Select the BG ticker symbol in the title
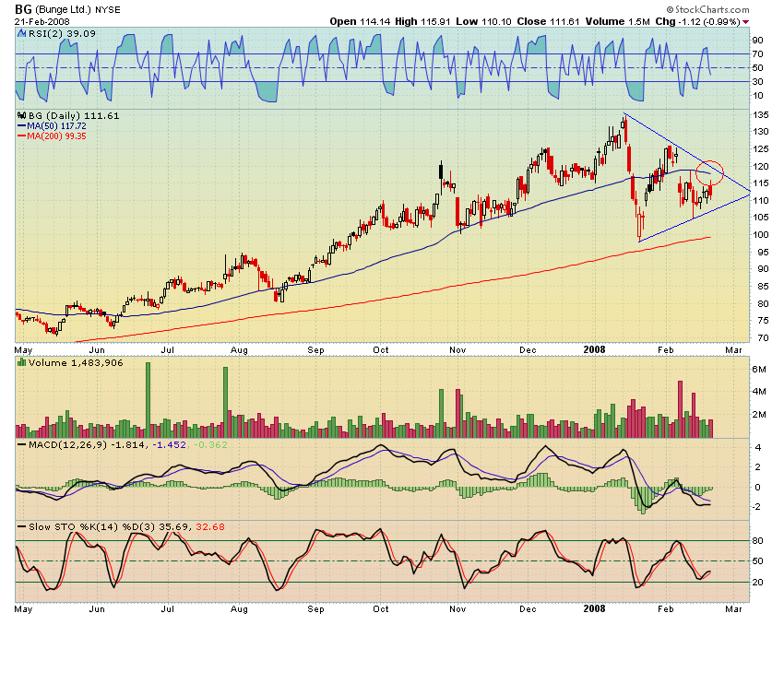This screenshot has height=684, width=784. [23, 9]
